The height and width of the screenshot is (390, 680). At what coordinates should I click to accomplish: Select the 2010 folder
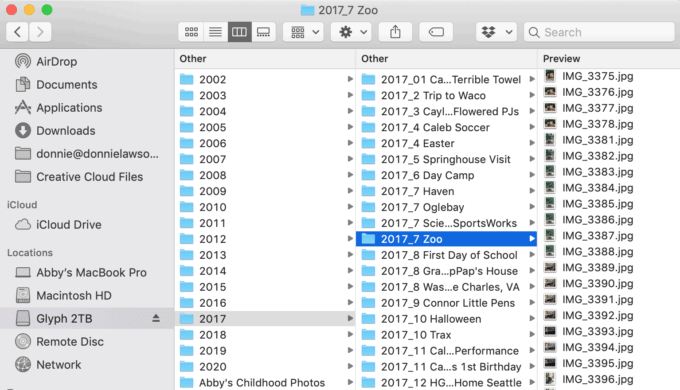click(x=265, y=207)
